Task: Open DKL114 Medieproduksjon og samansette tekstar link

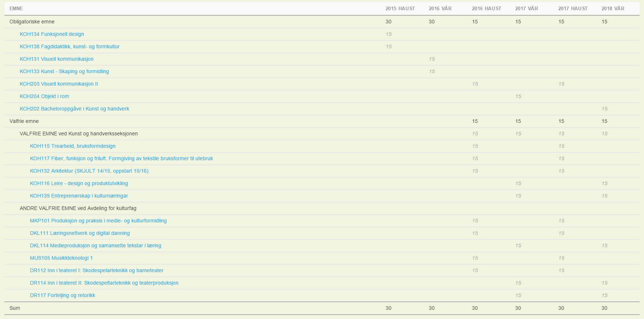Action: [96, 245]
